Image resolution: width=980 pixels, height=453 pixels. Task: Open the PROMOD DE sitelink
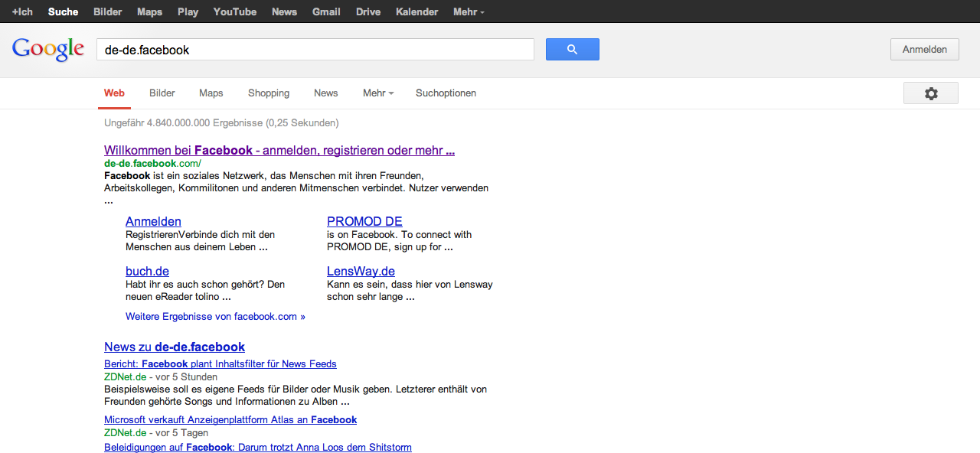point(364,222)
